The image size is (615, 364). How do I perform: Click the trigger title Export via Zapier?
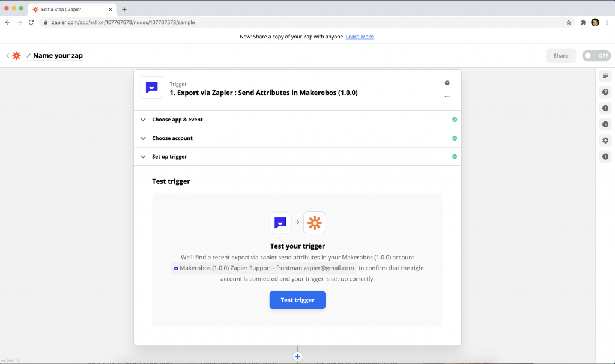pos(264,93)
